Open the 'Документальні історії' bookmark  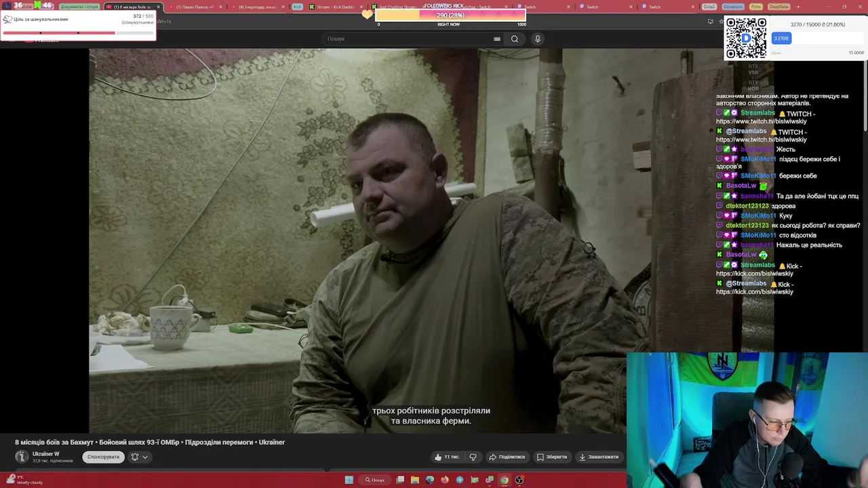coord(79,7)
